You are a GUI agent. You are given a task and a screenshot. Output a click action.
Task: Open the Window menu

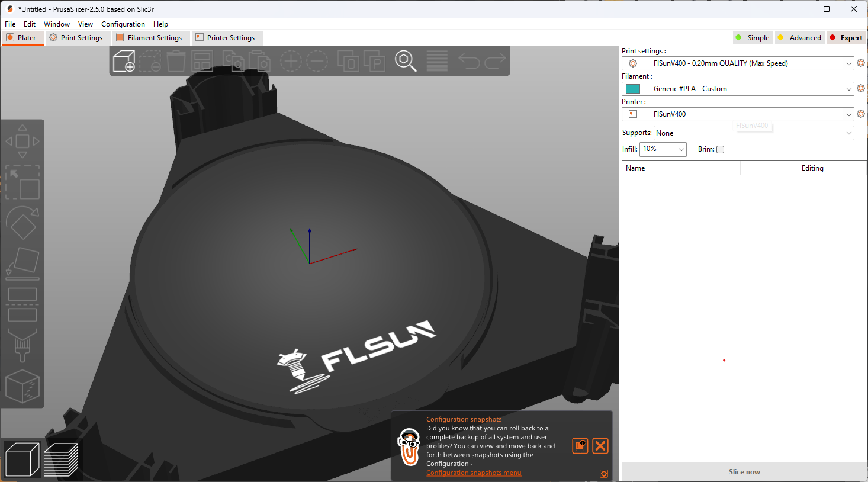pyautogui.click(x=57, y=24)
